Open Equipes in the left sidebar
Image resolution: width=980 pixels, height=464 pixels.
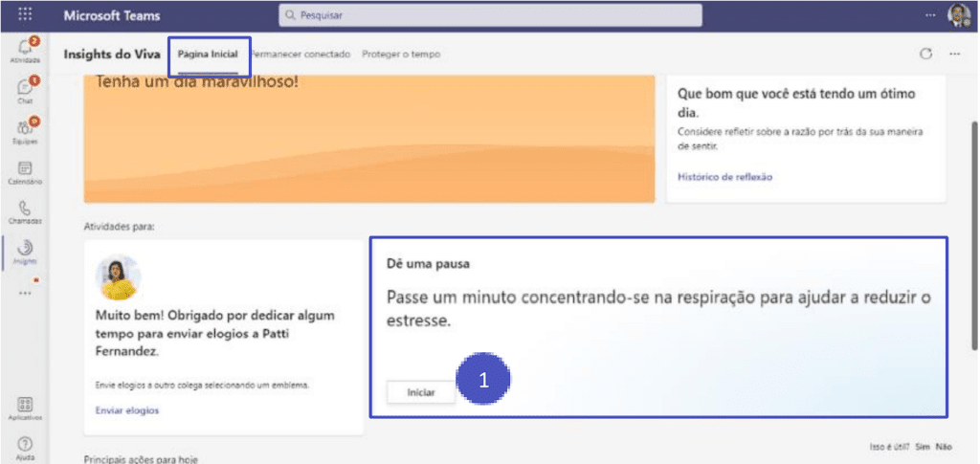[25, 130]
